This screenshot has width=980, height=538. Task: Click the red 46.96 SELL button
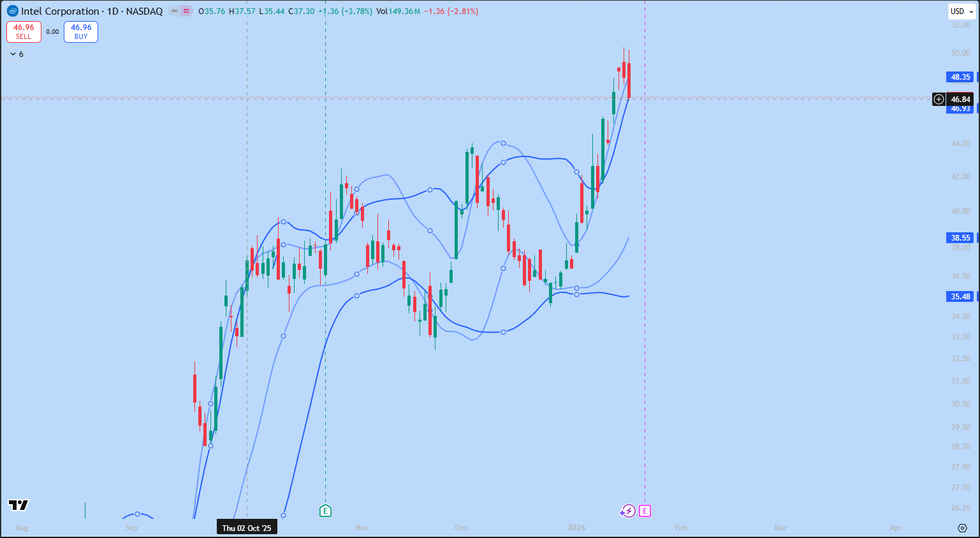(24, 32)
